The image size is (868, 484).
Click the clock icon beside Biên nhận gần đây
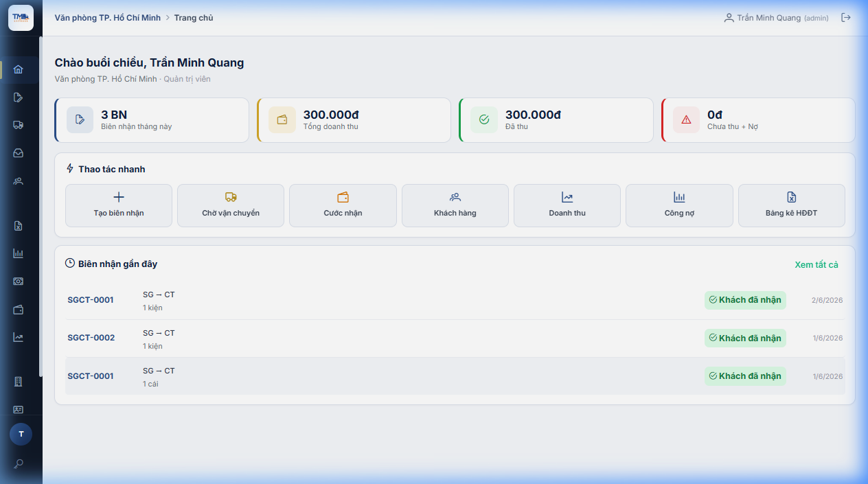[x=70, y=263]
